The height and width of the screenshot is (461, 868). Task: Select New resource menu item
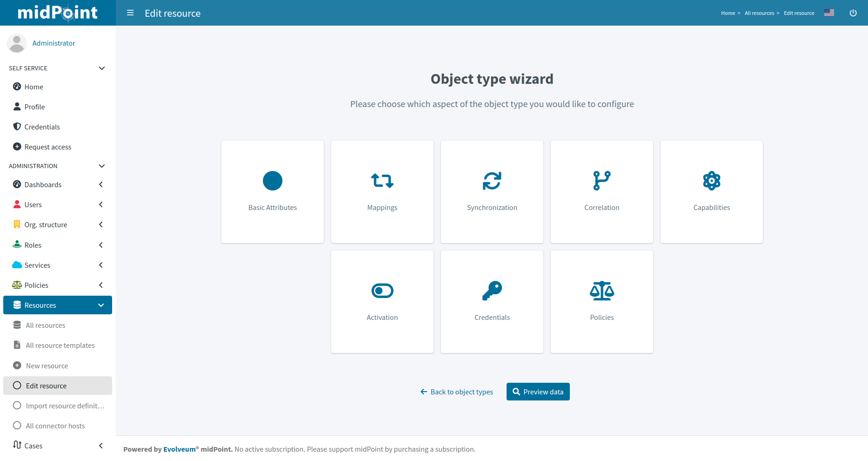[47, 366]
